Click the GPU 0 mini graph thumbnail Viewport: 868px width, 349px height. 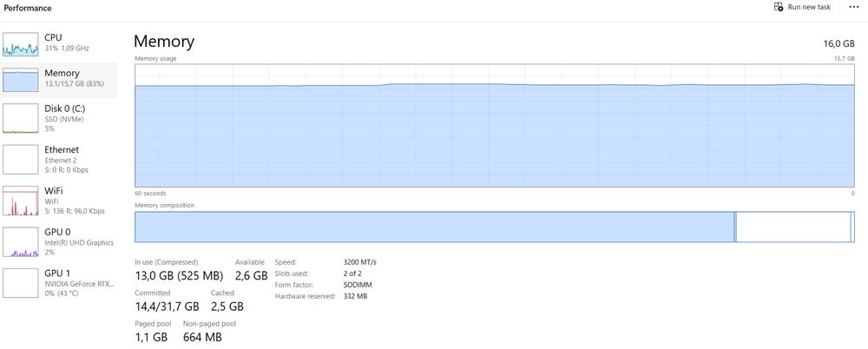tap(21, 242)
